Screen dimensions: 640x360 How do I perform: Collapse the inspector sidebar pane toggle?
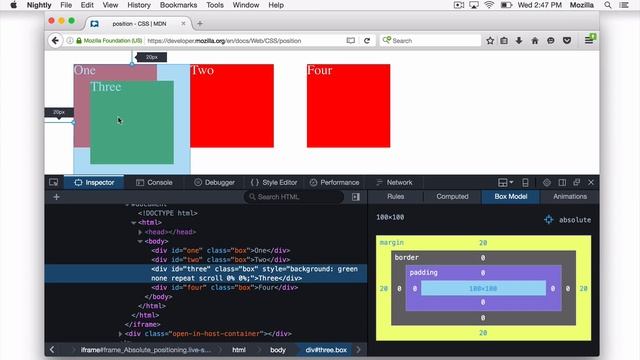[x=356, y=197]
